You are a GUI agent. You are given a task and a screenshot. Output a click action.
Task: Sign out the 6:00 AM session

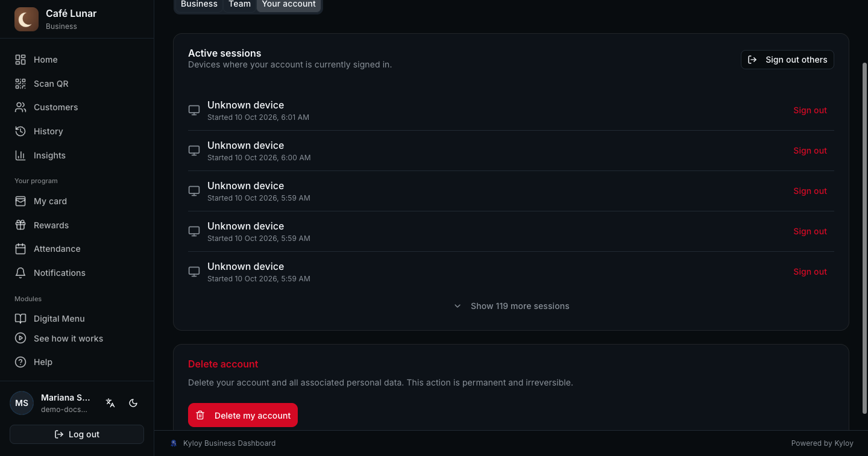(x=810, y=151)
